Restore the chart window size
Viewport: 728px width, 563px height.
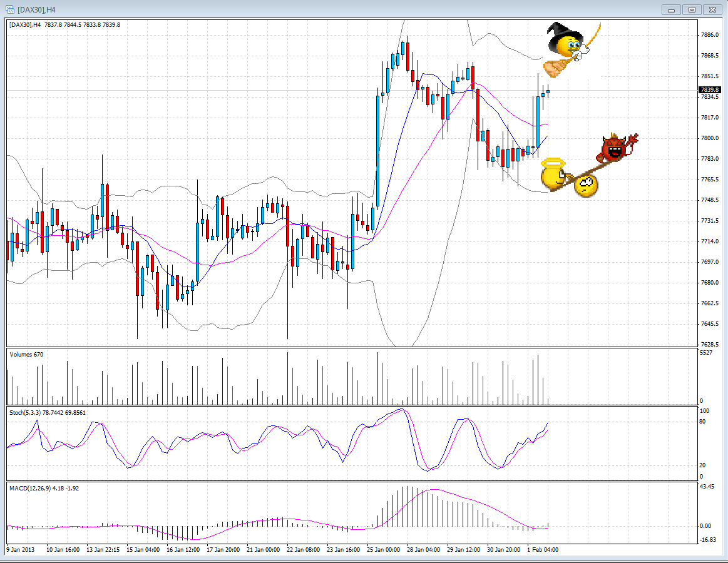(x=691, y=9)
